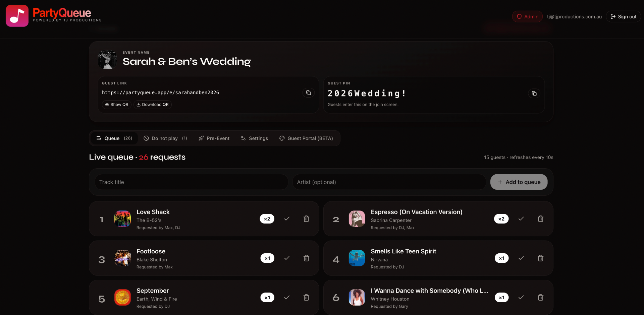Focus the Artist (optional) input field
The image size is (644, 315).
[389, 182]
